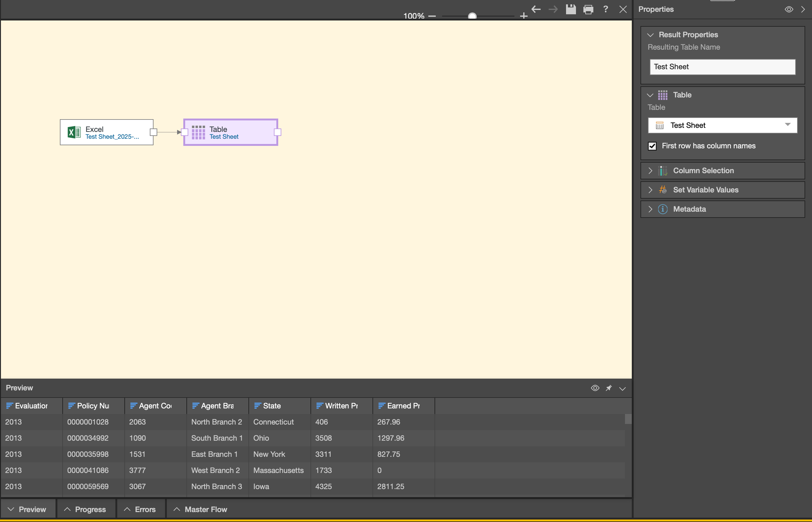Select the Table node icon on the canvas
The height and width of the screenshot is (522, 812).
point(199,132)
